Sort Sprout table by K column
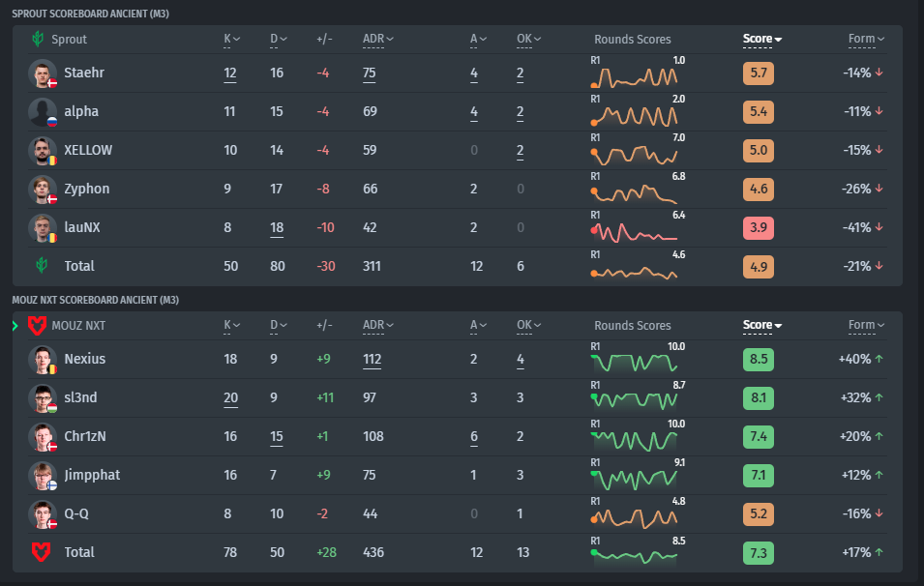The height and width of the screenshot is (586, 924). (x=231, y=40)
